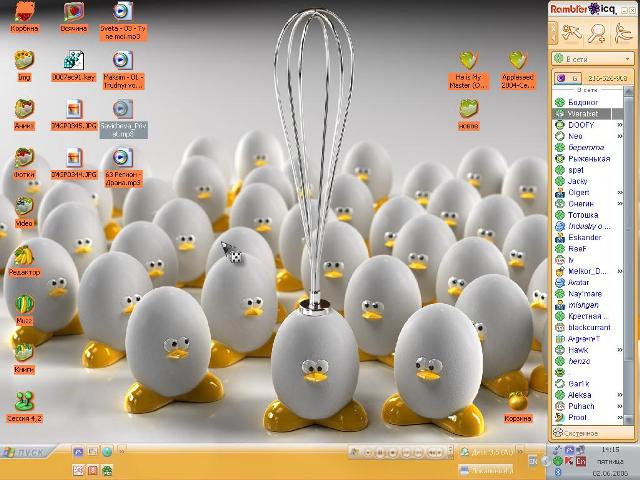Select contact Nay'mare in ICQ list
Viewport: 640px width, 480px height.
588,293
